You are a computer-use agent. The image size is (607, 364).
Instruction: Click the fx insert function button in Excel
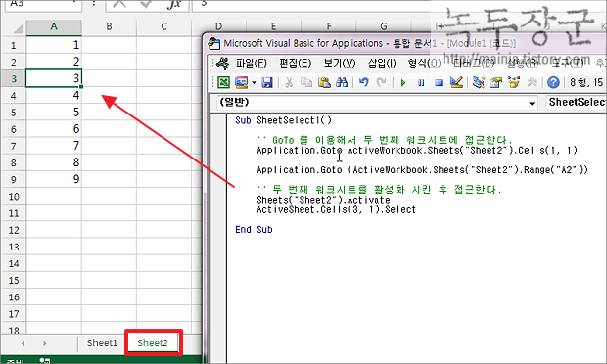pyautogui.click(x=174, y=5)
